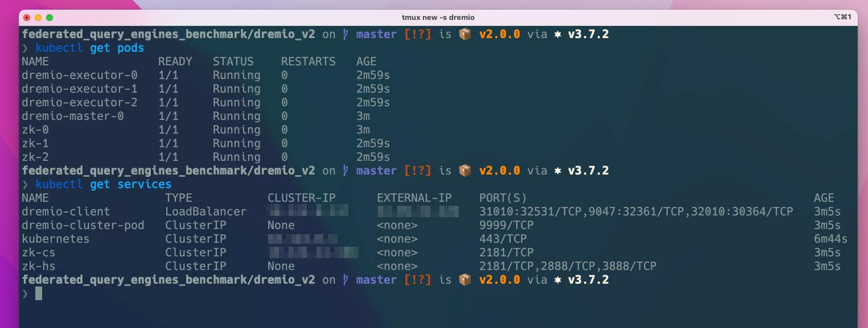Click the terminal cursor at the empty prompt
Viewport: 868px width, 328px height.
point(39,293)
